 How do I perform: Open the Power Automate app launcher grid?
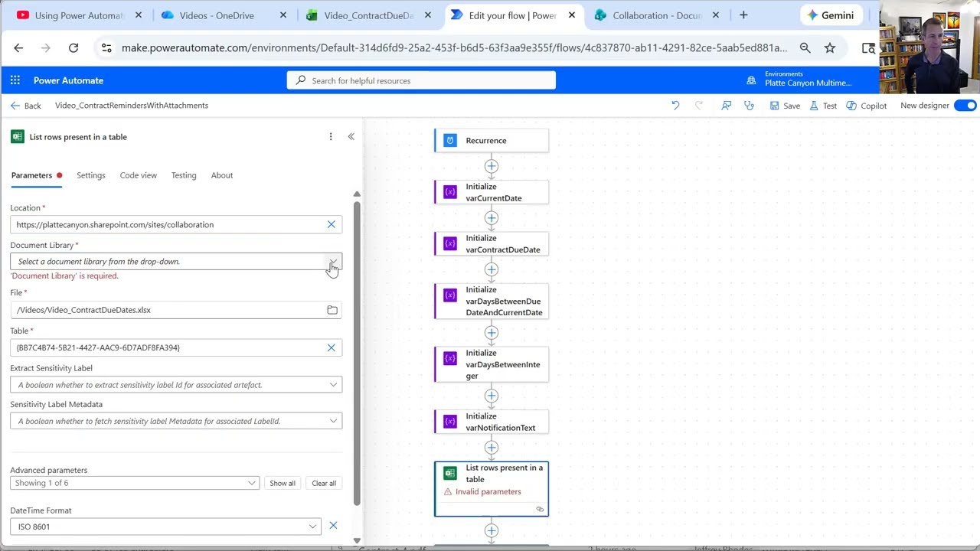pos(15,80)
